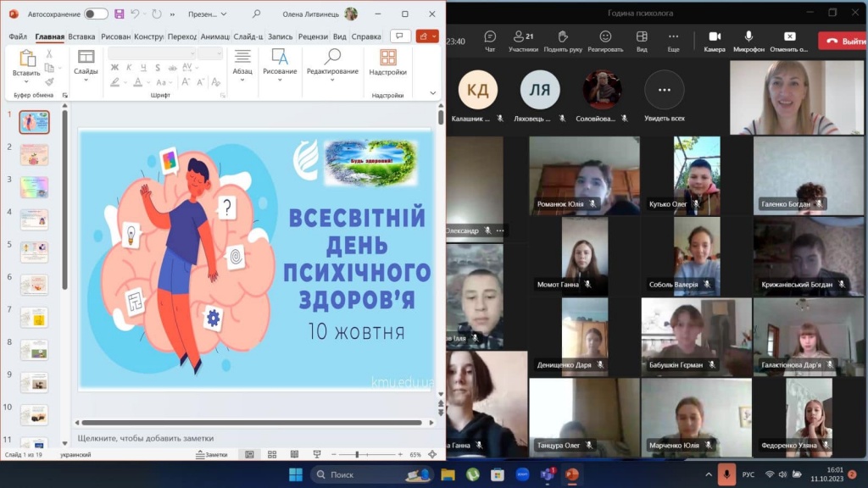This screenshot has height=488, width=868.
Task: Raise your hand in the meeting
Action: click(x=562, y=41)
